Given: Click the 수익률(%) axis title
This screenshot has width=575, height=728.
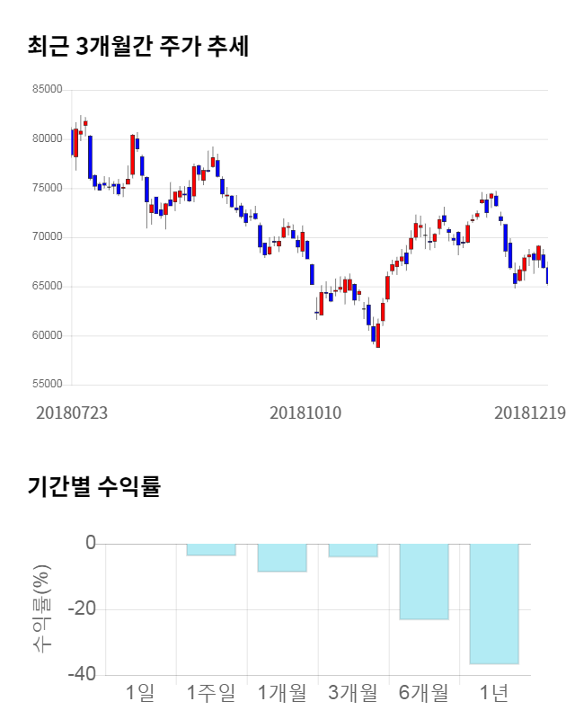Looking at the screenshot, I should tap(42, 609).
